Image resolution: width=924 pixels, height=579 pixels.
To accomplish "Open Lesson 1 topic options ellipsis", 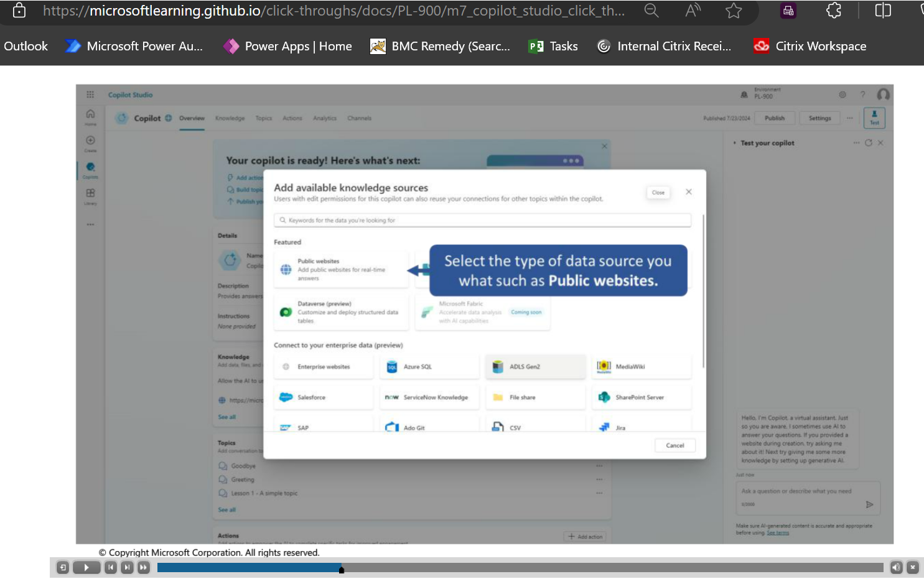I will (599, 493).
